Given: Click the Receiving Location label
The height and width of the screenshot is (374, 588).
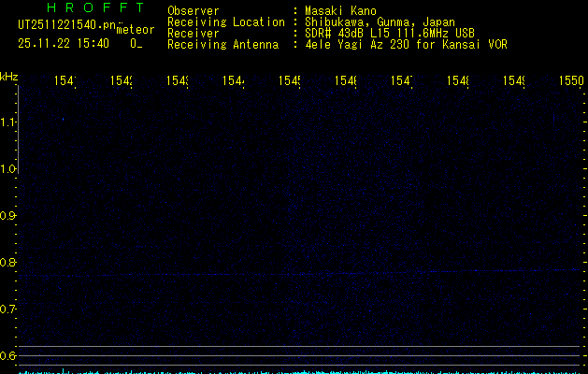Looking at the screenshot, I should tap(226, 22).
